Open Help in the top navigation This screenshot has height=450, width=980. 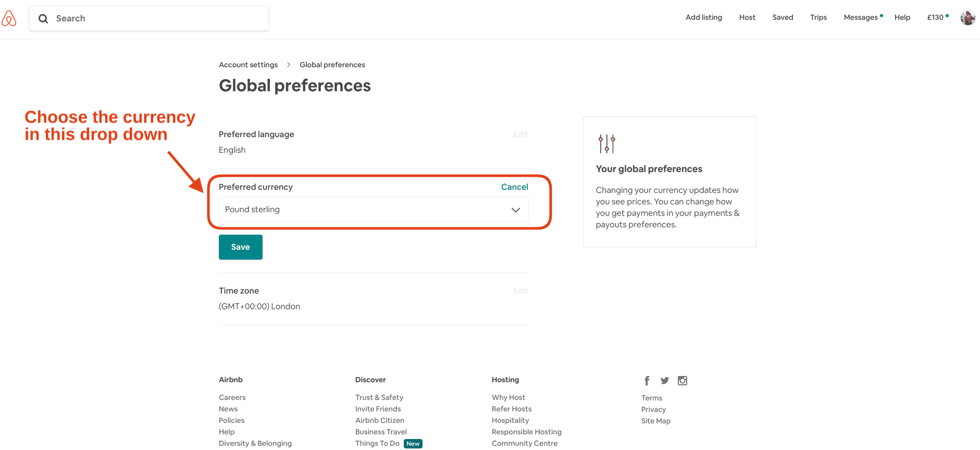[902, 17]
